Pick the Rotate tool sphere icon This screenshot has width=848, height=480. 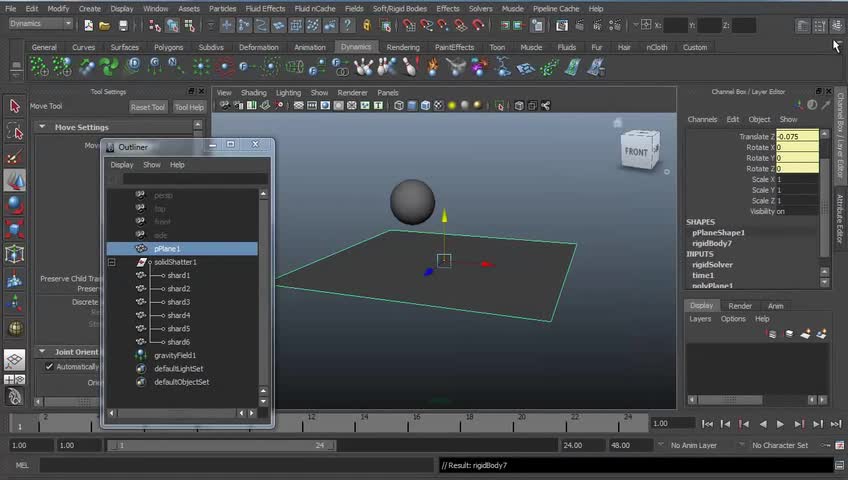coord(15,205)
